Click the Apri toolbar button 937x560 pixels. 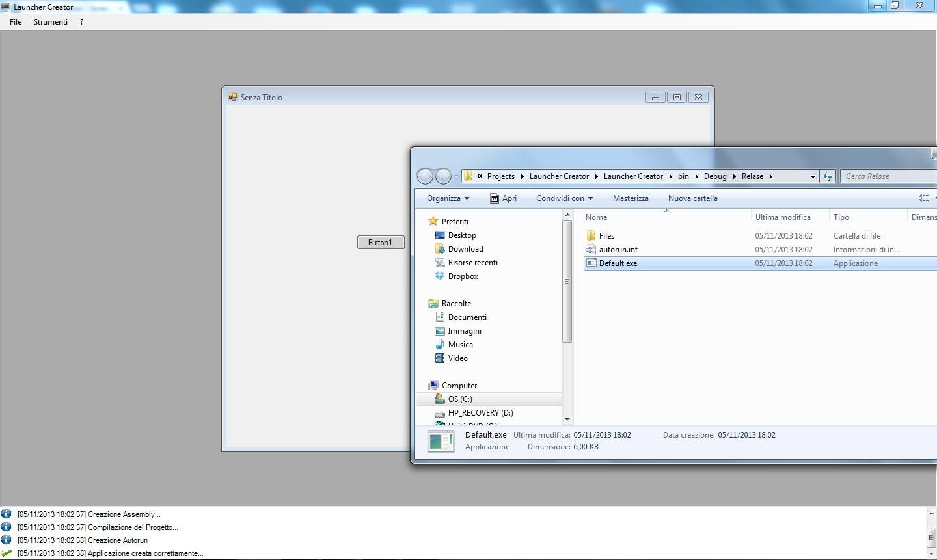pyautogui.click(x=503, y=198)
